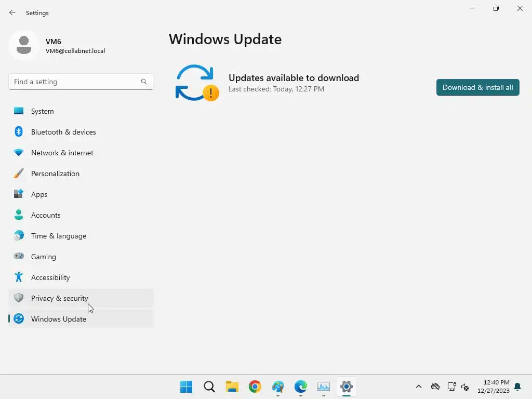Select the Personalization category
Viewport: 532px width, 399px height.
(x=81, y=174)
